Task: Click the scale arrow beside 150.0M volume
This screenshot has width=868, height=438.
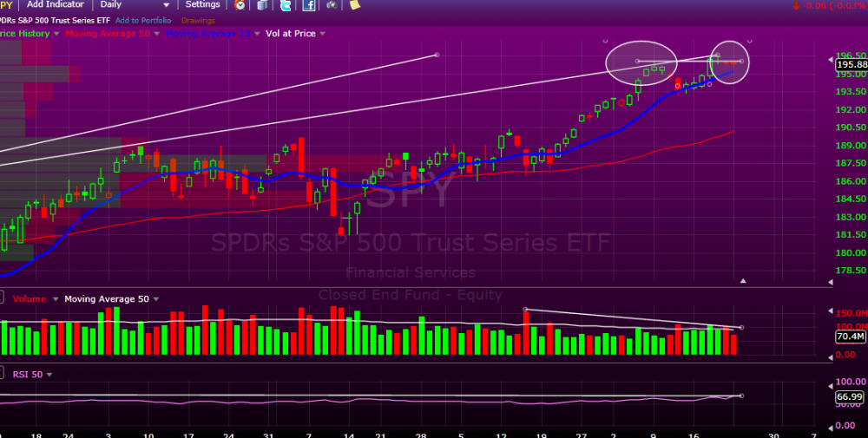Action: coord(831,311)
